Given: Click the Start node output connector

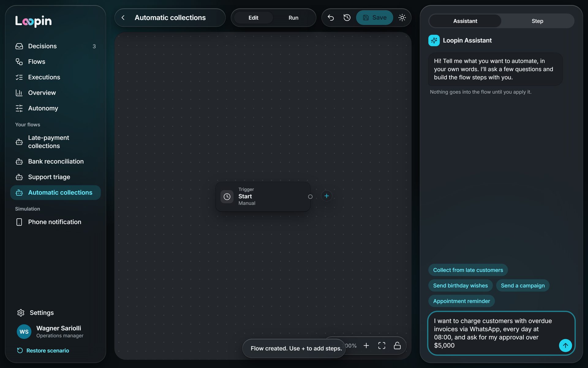Looking at the screenshot, I should tap(310, 197).
